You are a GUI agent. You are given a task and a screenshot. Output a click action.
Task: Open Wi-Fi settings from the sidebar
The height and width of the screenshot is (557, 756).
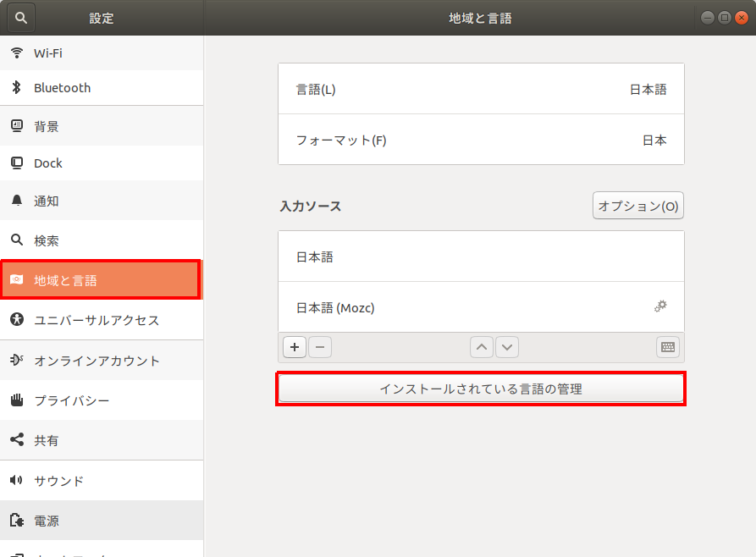click(102, 53)
